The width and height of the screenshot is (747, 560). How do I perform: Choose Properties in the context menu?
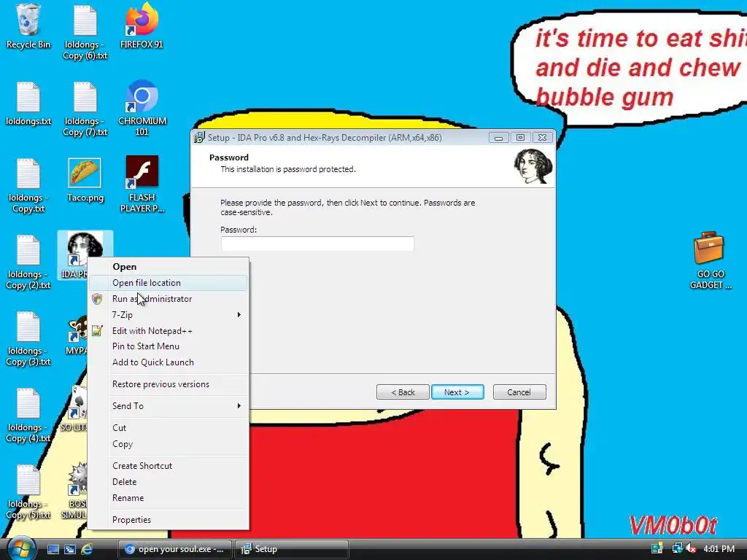169,520
